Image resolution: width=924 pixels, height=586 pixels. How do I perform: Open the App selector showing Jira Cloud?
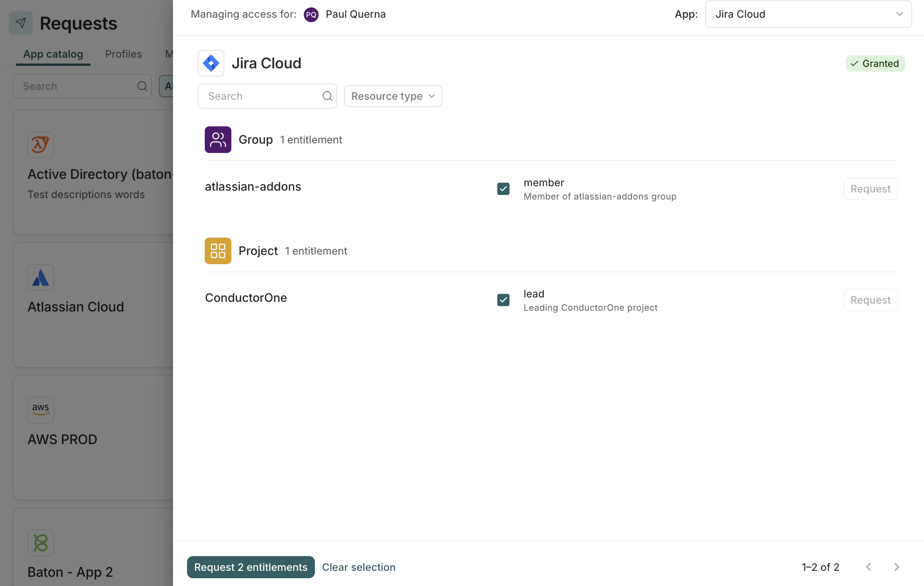(x=809, y=14)
